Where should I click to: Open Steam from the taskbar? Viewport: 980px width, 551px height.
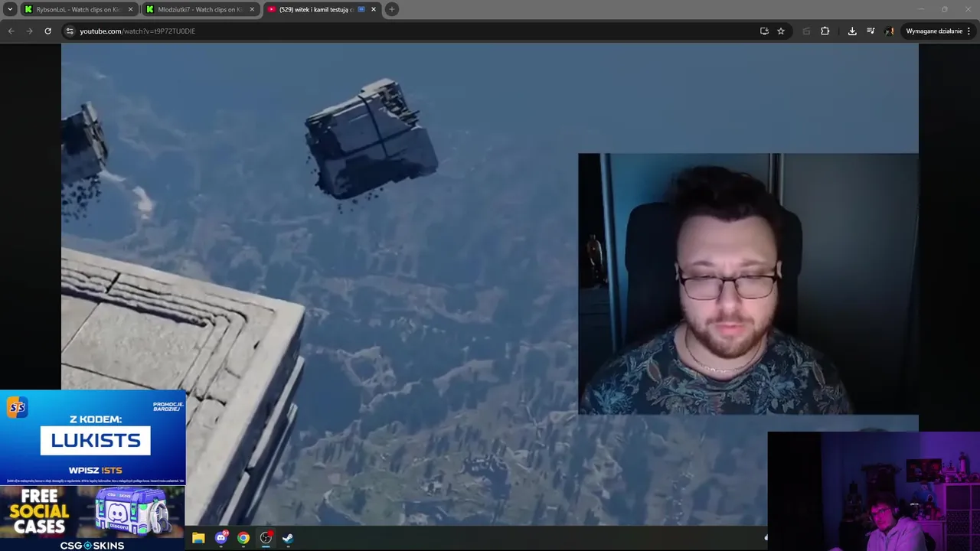tap(288, 538)
